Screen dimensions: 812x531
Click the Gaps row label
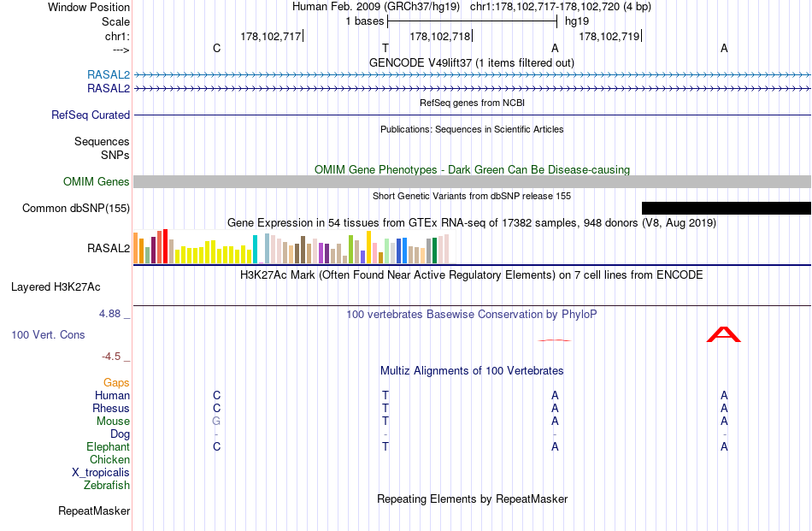pos(116,382)
